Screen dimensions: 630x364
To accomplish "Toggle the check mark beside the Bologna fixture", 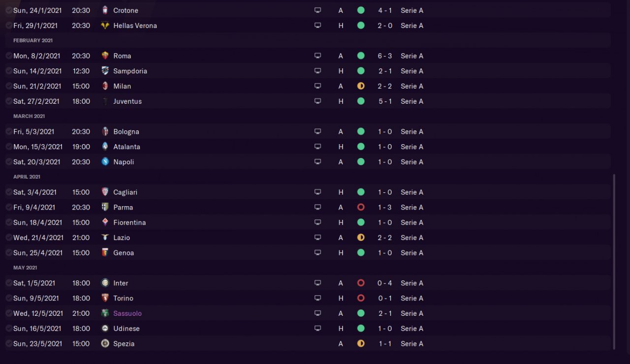I will (x=9, y=131).
